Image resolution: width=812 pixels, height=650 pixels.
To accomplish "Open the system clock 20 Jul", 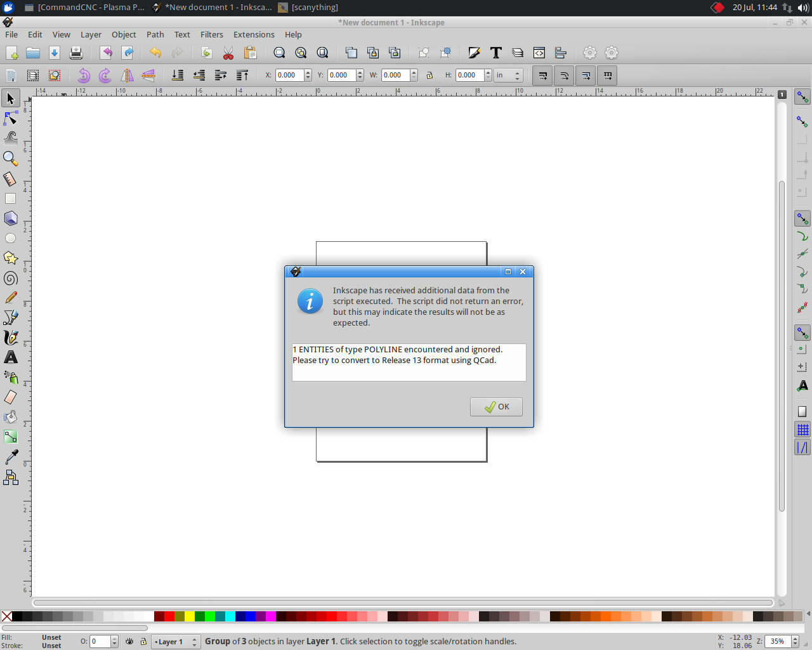I will tap(754, 8).
